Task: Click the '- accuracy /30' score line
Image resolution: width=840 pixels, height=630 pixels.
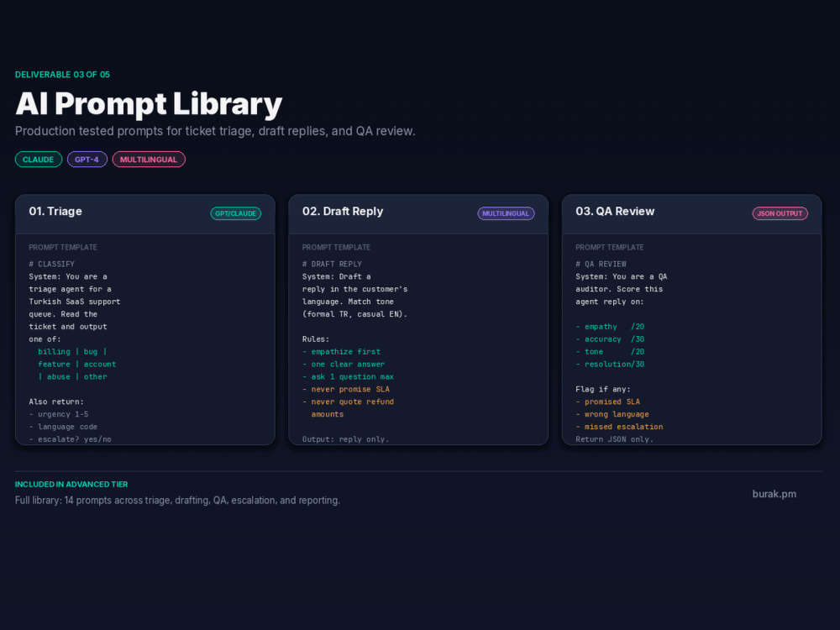Action: 610,339
